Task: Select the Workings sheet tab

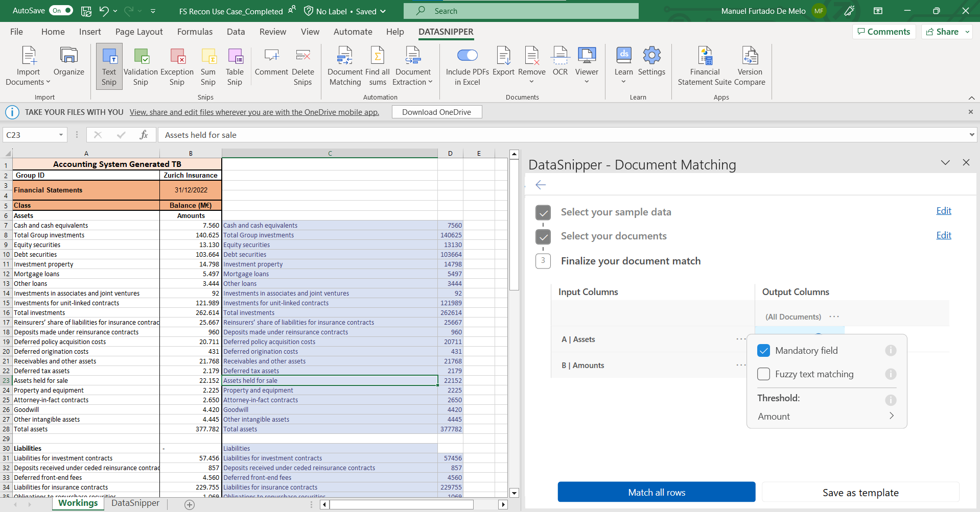Action: click(78, 503)
